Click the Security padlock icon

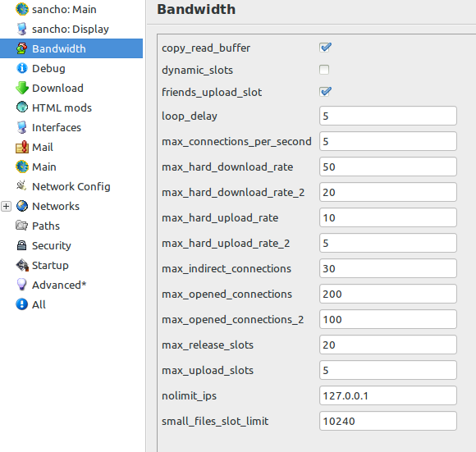coord(22,245)
